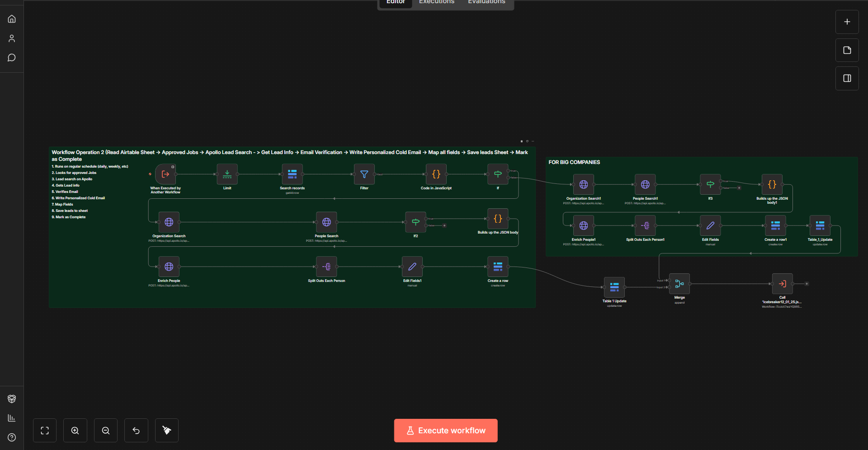Click the zoom in button
Viewport: 868px width, 450px height.
75,431
